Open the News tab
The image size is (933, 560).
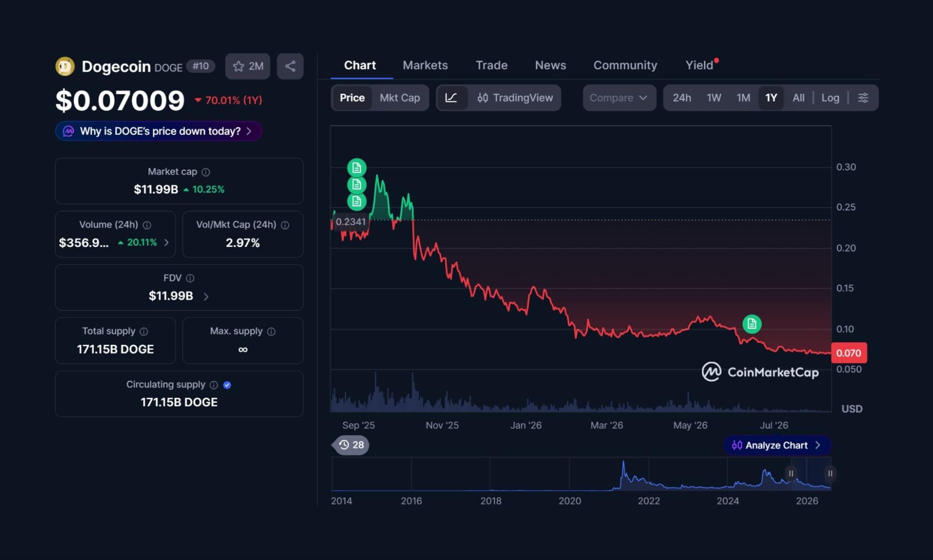coord(550,65)
